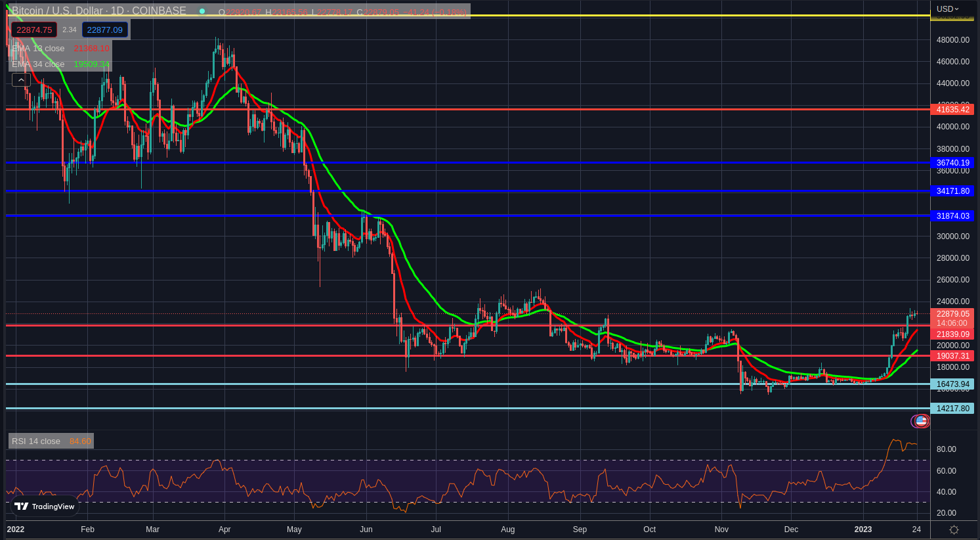The height and width of the screenshot is (540, 980).
Task: Select the EMA 13 close indicator legend
Action: 38,49
